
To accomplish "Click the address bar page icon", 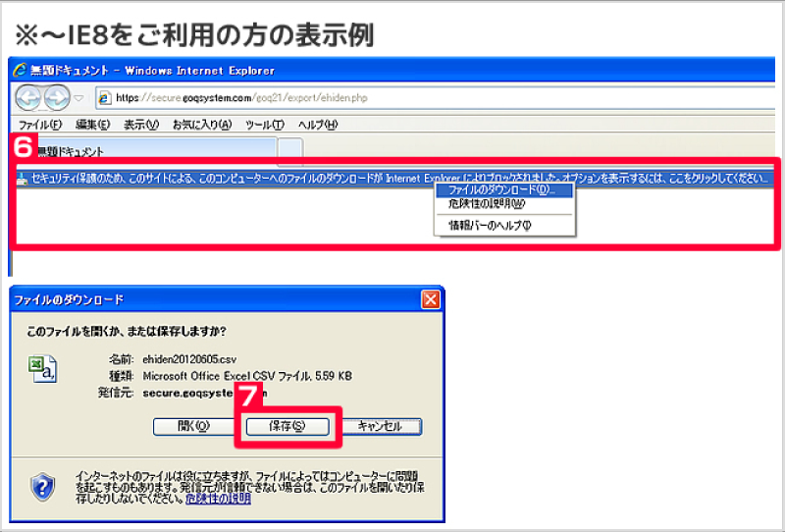I will click(x=104, y=98).
